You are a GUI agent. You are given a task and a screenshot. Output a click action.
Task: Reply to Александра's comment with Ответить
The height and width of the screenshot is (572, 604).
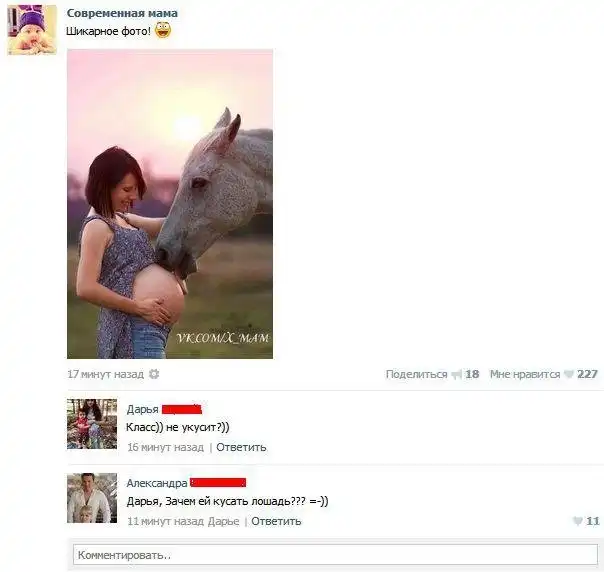276,521
